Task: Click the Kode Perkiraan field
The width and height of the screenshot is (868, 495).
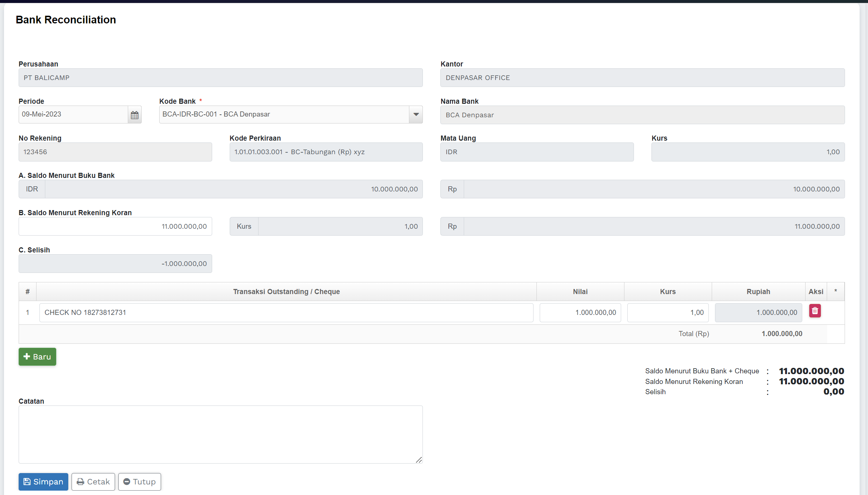Action: (326, 152)
